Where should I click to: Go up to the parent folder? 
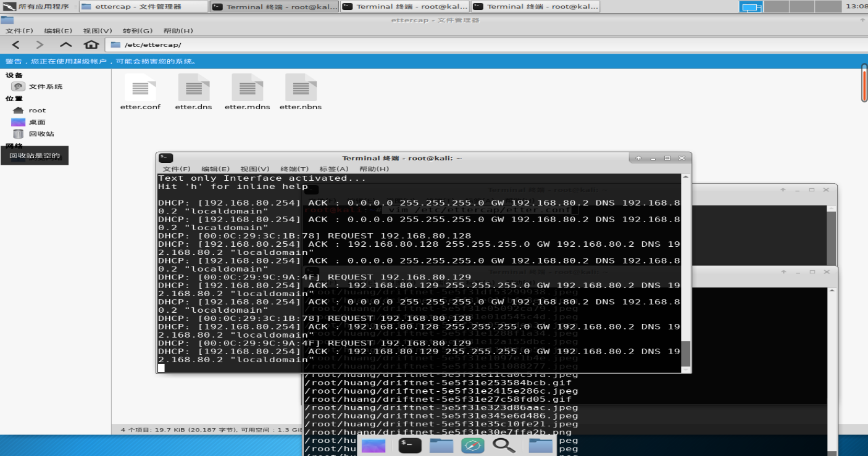66,44
